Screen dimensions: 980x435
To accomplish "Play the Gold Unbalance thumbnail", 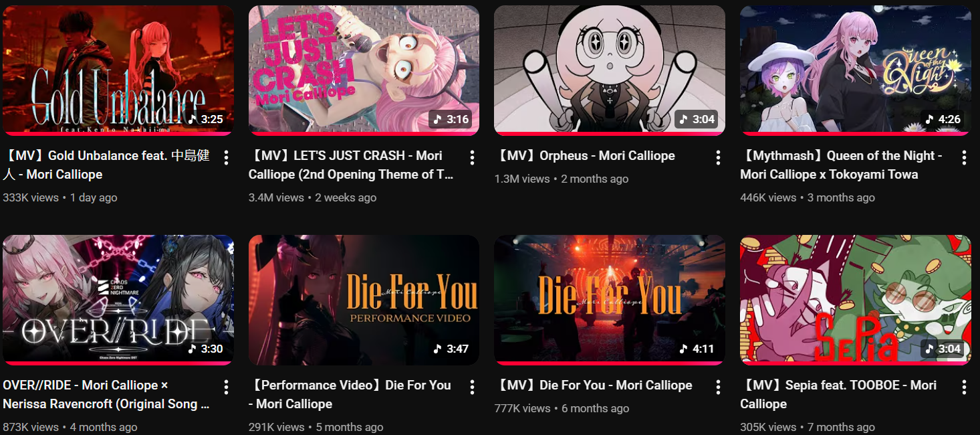I will click(x=118, y=70).
